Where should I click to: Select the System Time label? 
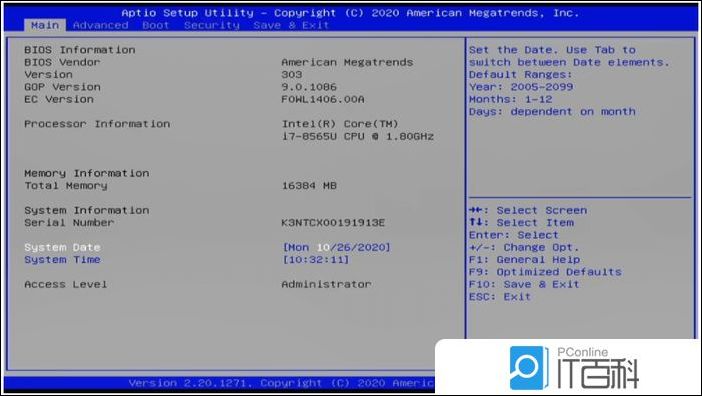click(x=62, y=260)
